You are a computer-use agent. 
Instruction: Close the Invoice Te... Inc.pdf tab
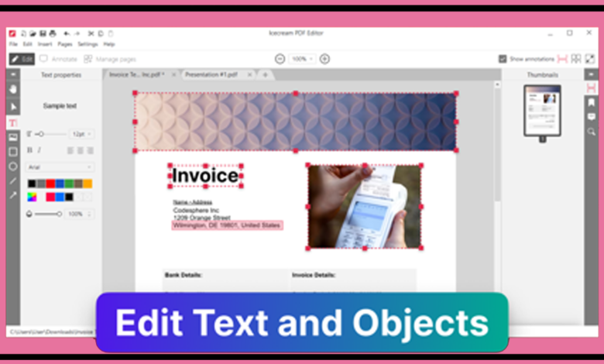pyautogui.click(x=173, y=74)
